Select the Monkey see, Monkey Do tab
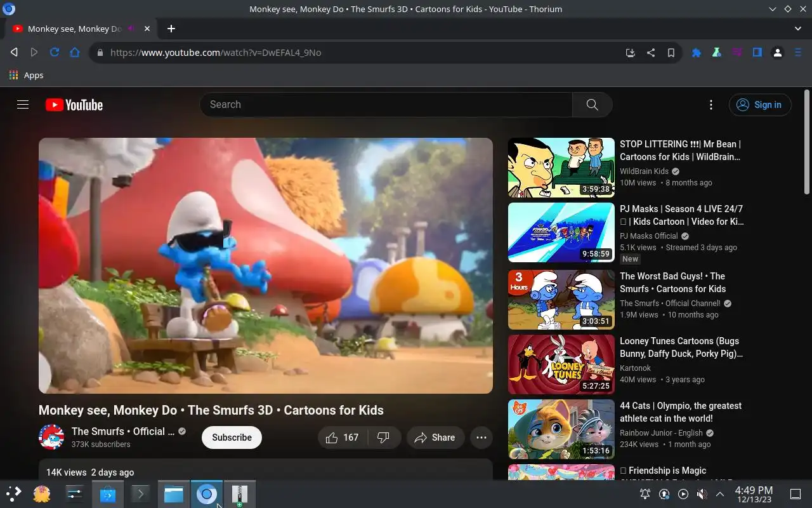 [x=81, y=29]
